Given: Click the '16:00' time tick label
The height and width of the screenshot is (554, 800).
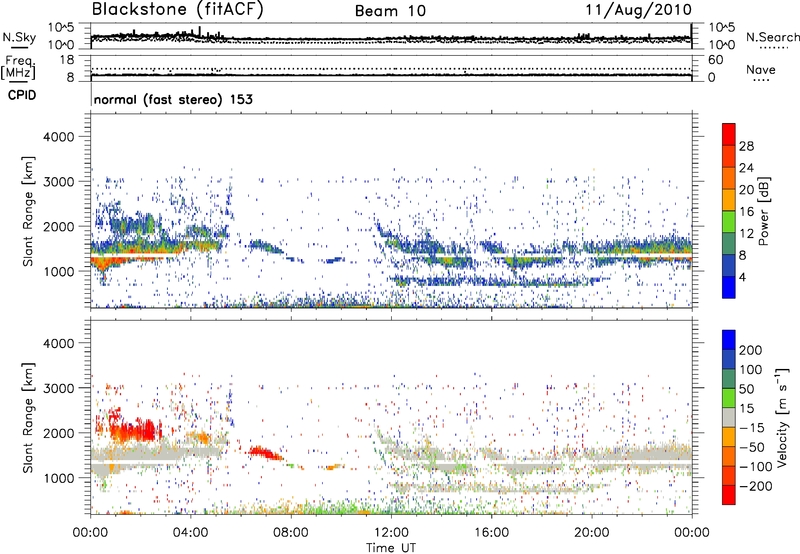Looking at the screenshot, I should tap(491, 533).
